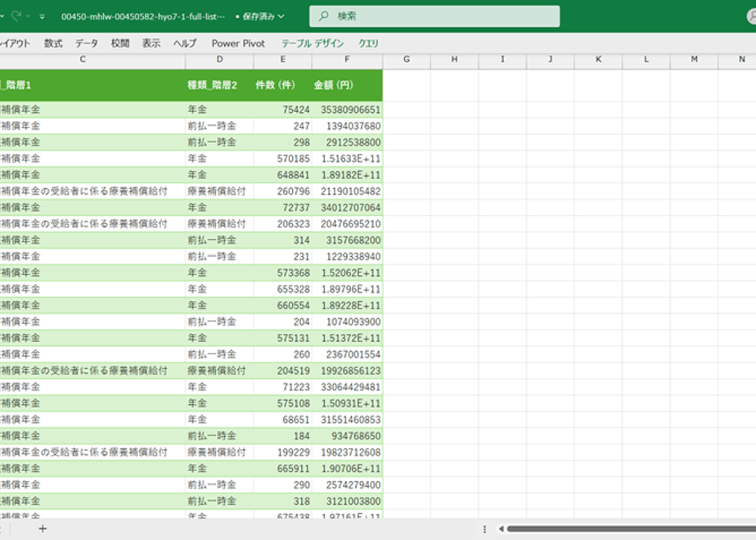The width and height of the screenshot is (756, 540).
Task: Open the テーブル デザイン tab
Action: [313, 43]
